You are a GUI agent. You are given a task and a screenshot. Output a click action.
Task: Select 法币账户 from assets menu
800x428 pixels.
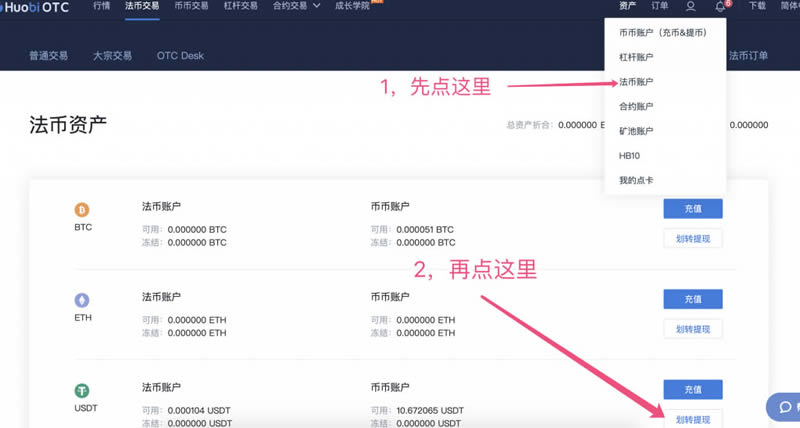pyautogui.click(x=636, y=82)
